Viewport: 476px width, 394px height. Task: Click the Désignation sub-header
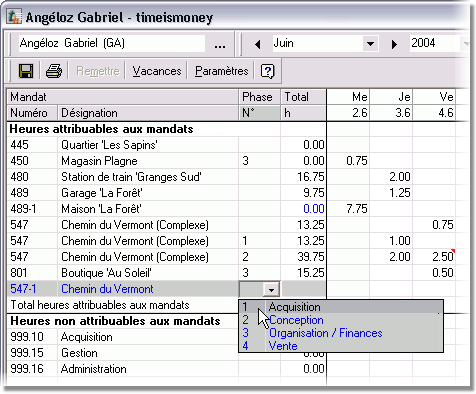[148, 113]
